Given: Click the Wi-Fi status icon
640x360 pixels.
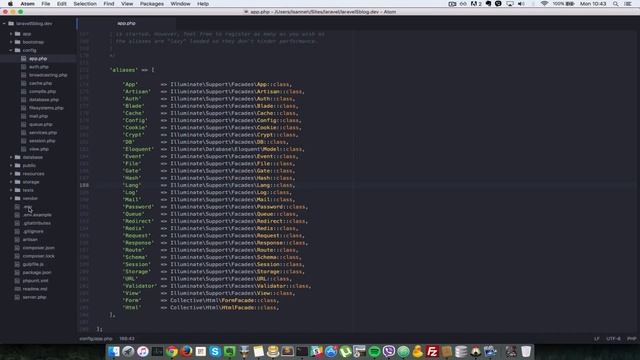Looking at the screenshot, I should [x=544, y=4].
